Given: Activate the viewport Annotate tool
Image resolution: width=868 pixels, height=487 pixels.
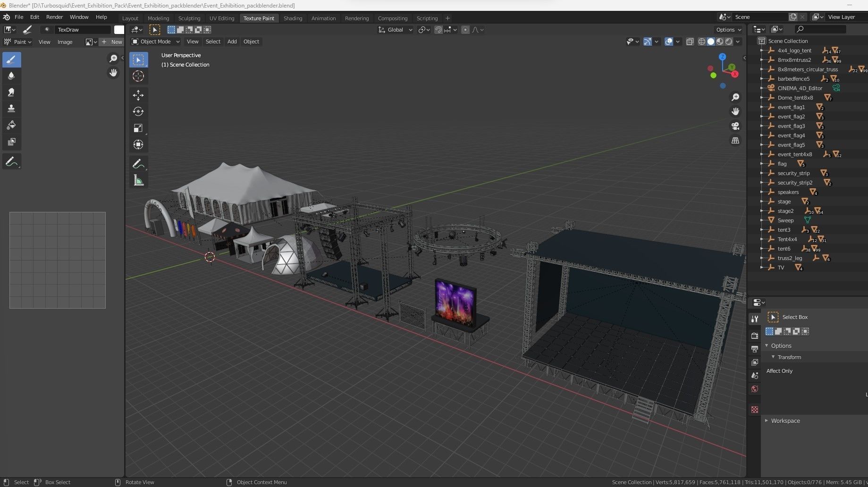Looking at the screenshot, I should point(138,164).
